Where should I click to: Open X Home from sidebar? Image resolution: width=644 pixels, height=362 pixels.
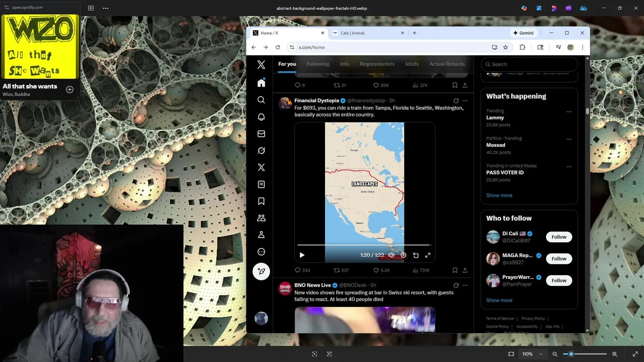261,83
